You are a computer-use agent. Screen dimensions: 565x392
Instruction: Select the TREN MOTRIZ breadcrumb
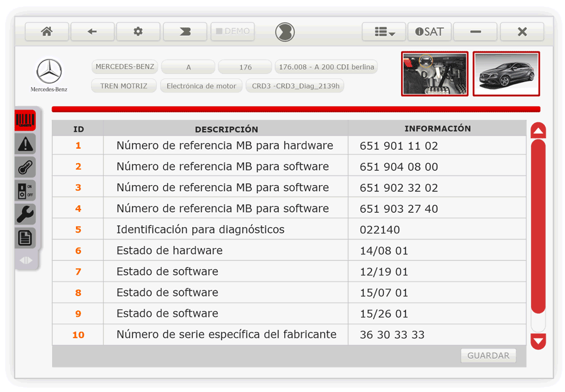124,86
